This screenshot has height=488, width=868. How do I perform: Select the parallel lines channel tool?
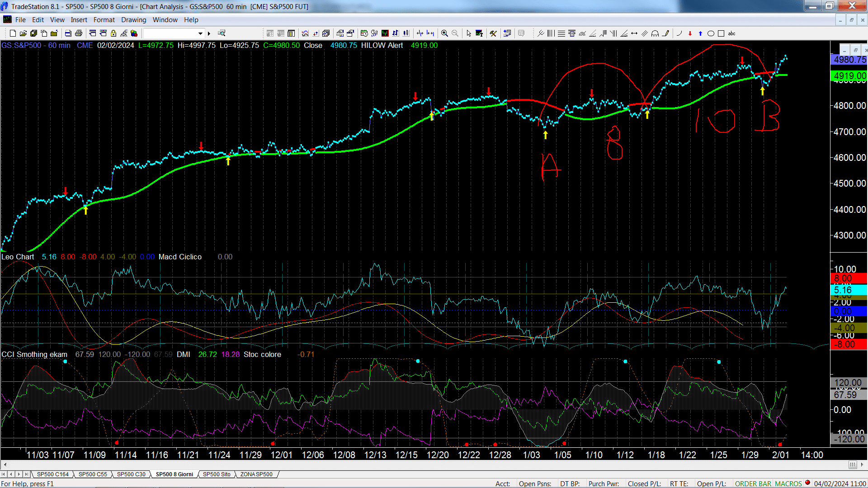point(645,33)
